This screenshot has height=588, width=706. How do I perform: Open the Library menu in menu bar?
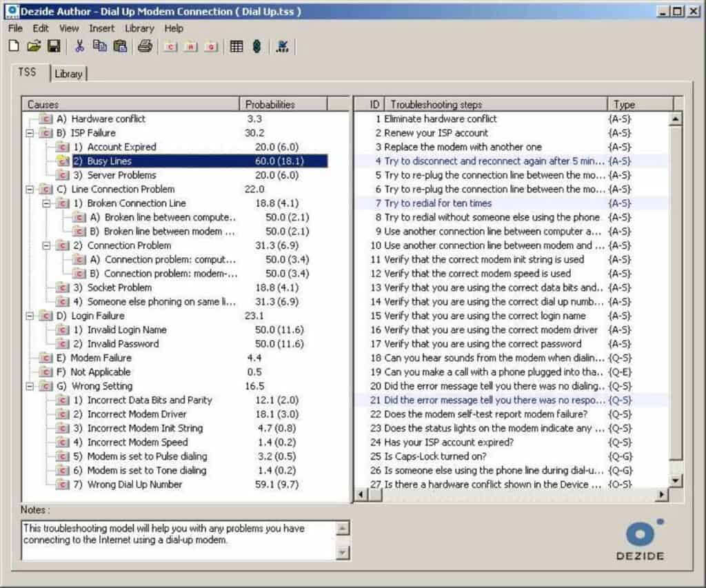pos(139,28)
